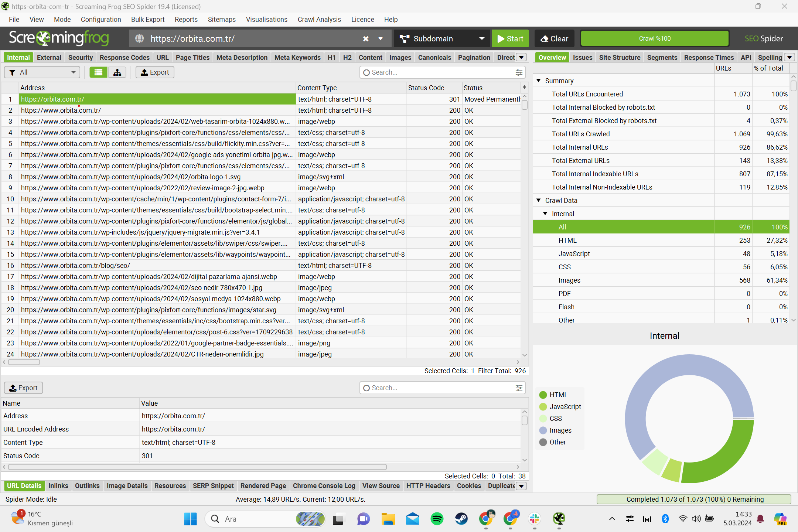Open the Mail app from the taskbar

[x=412, y=519]
